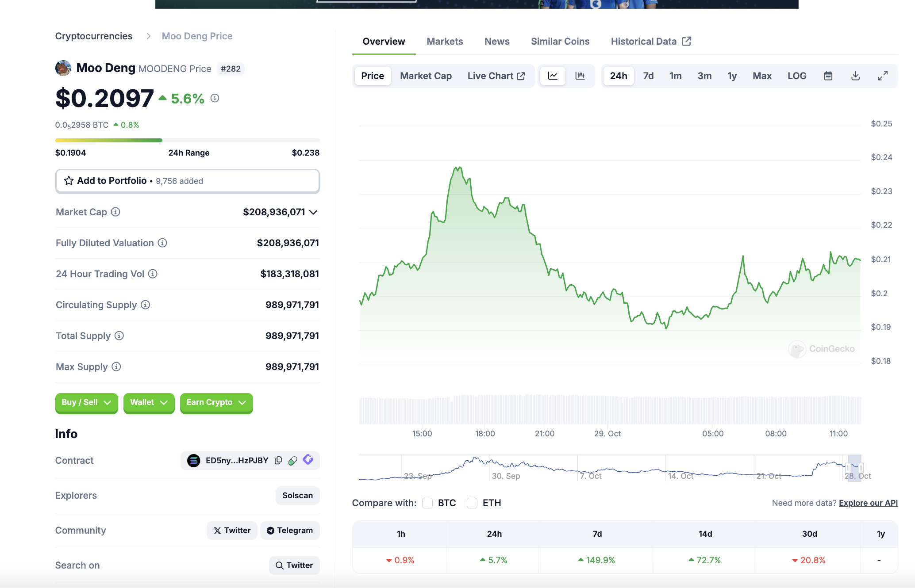Open the calendar date range picker
This screenshot has width=915, height=588.
pos(828,76)
